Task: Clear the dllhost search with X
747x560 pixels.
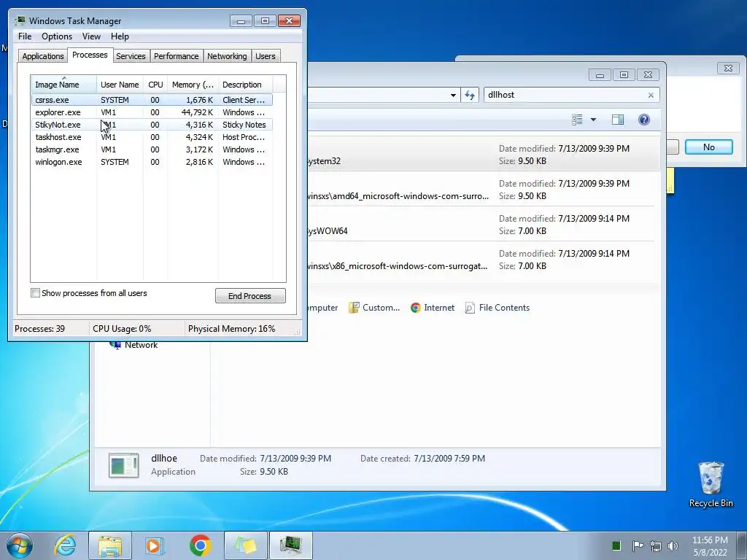Action: [651, 96]
